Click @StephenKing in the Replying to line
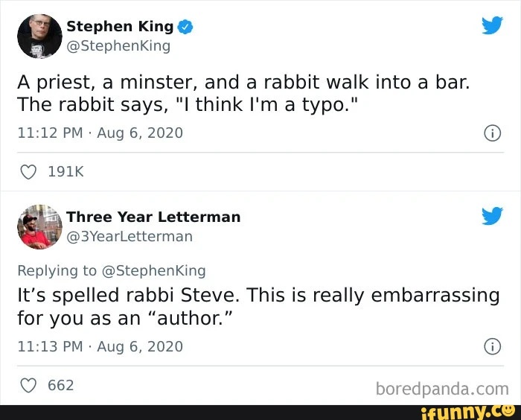The image size is (521, 420). pos(154,270)
